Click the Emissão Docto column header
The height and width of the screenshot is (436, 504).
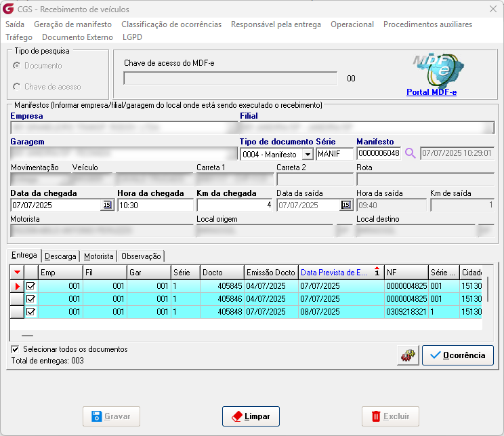[x=271, y=273]
